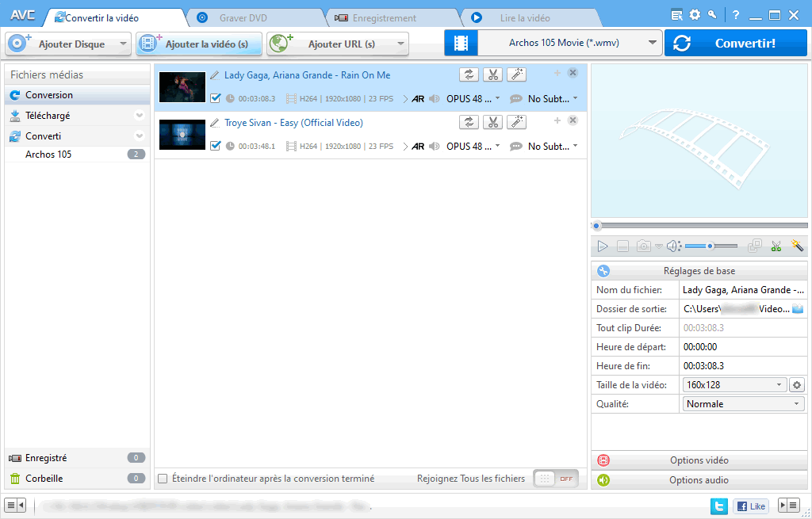Open video size gear settings
Image resolution: width=812 pixels, height=519 pixels.
(796, 385)
